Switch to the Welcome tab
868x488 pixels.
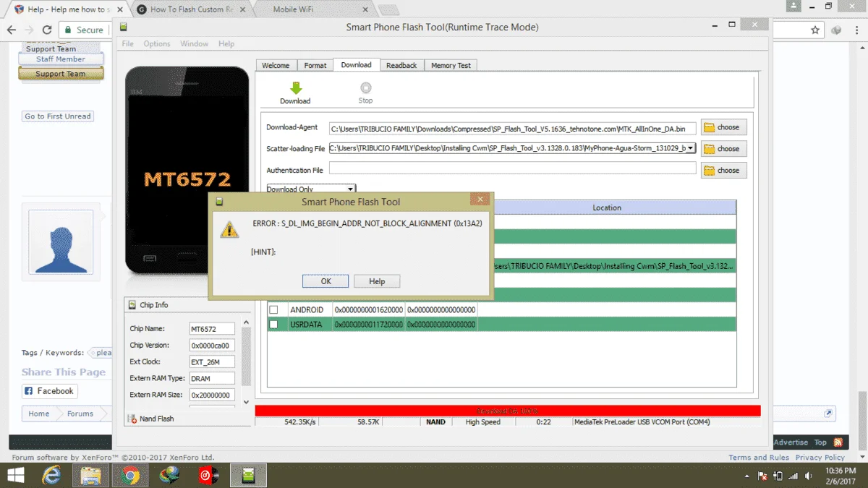pyautogui.click(x=276, y=65)
